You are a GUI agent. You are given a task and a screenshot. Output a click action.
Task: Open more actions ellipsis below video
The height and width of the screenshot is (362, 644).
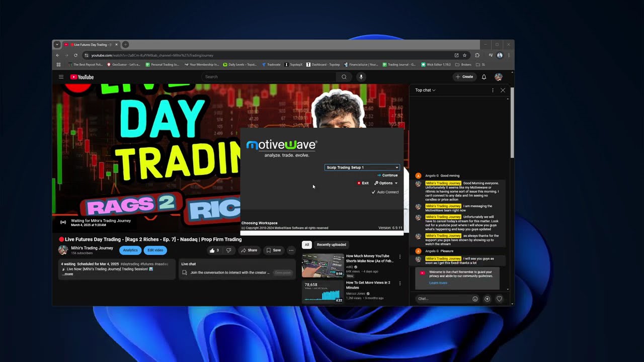click(291, 250)
